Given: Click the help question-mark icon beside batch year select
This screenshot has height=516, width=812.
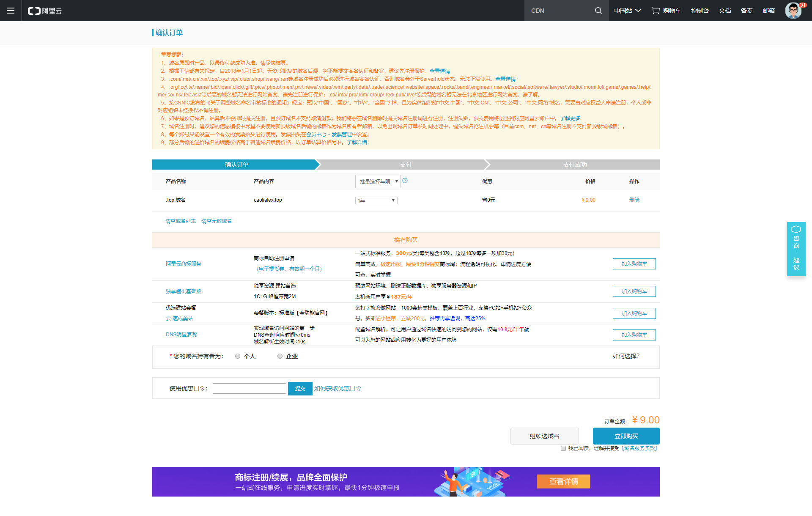Looking at the screenshot, I should 405,181.
